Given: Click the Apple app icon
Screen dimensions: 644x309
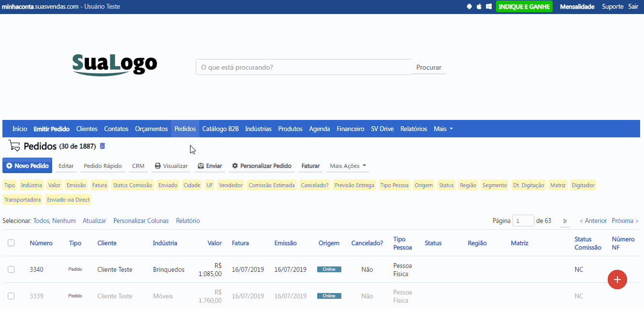Looking at the screenshot, I should (479, 7).
